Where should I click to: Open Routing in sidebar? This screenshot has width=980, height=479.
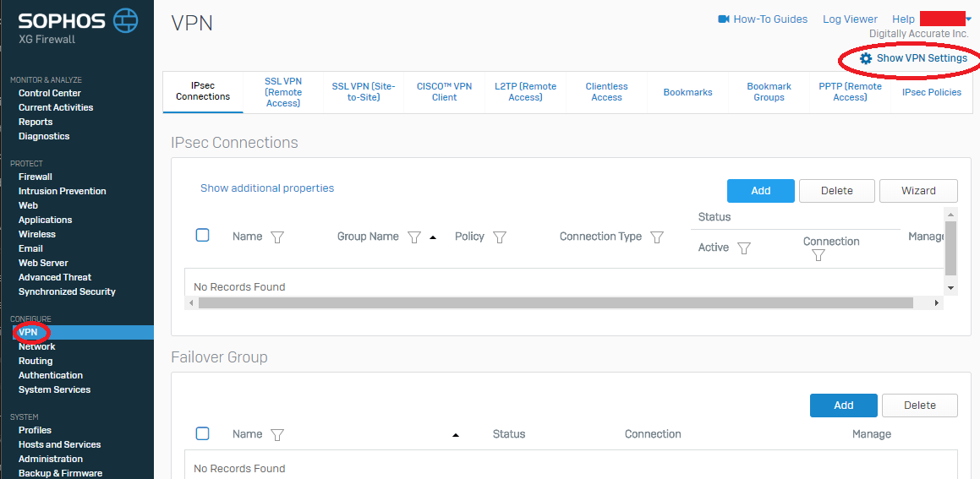[x=36, y=361]
